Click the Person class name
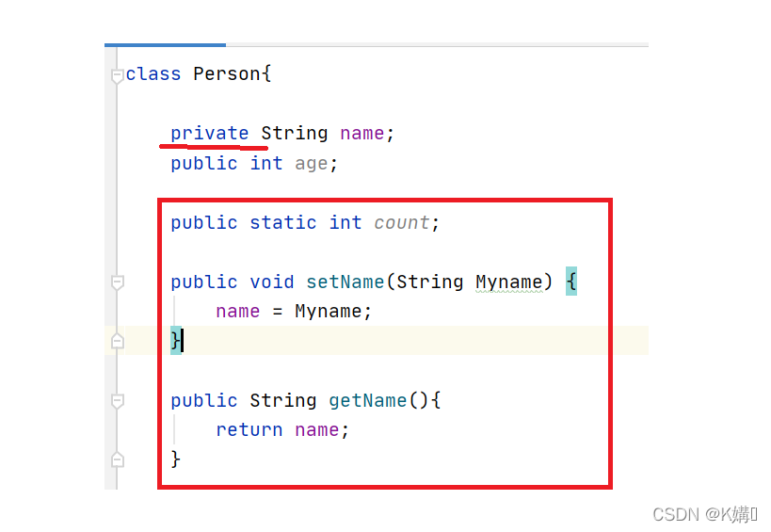 tap(227, 73)
